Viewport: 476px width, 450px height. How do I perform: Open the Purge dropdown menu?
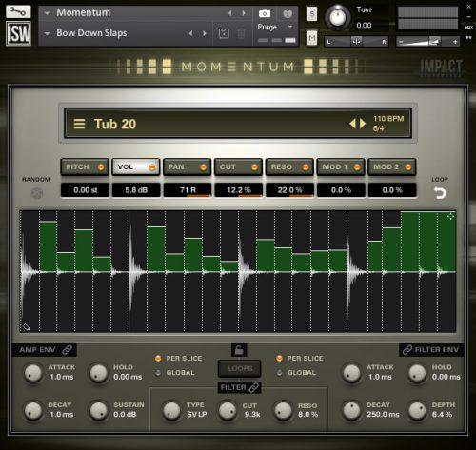pyautogui.click(x=275, y=28)
